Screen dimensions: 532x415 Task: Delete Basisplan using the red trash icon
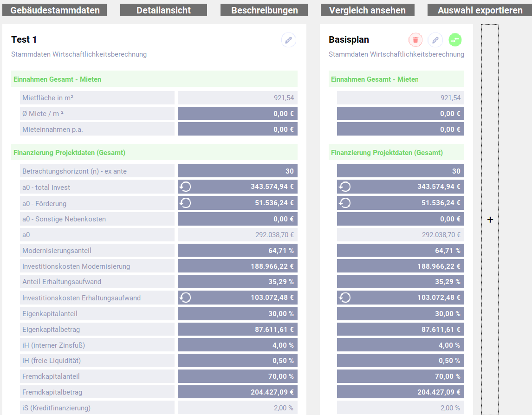415,40
